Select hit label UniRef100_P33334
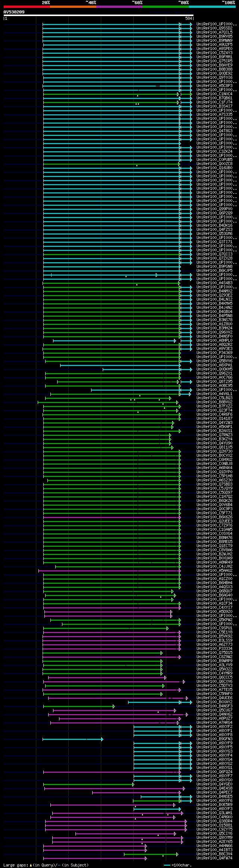Image resolution: width=239 pixels, height=868 pixels. click(214, 648)
